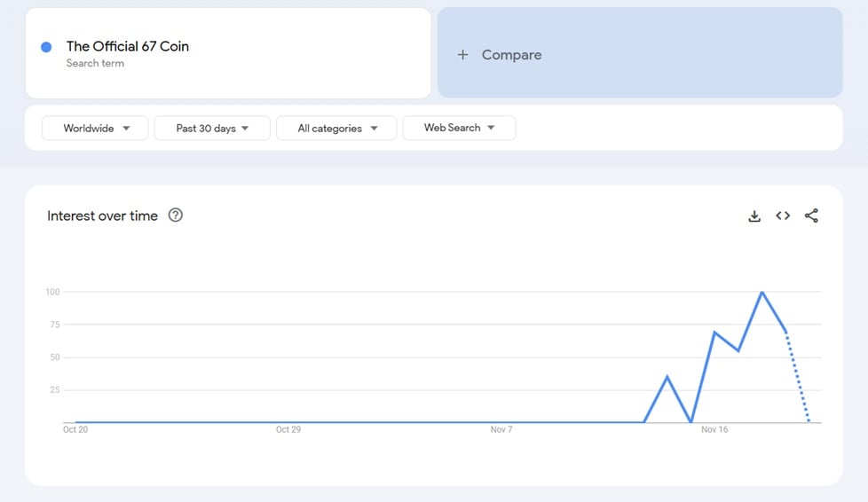Click the Nov 7 date axis label
Image resolution: width=868 pixels, height=502 pixels.
click(x=501, y=429)
